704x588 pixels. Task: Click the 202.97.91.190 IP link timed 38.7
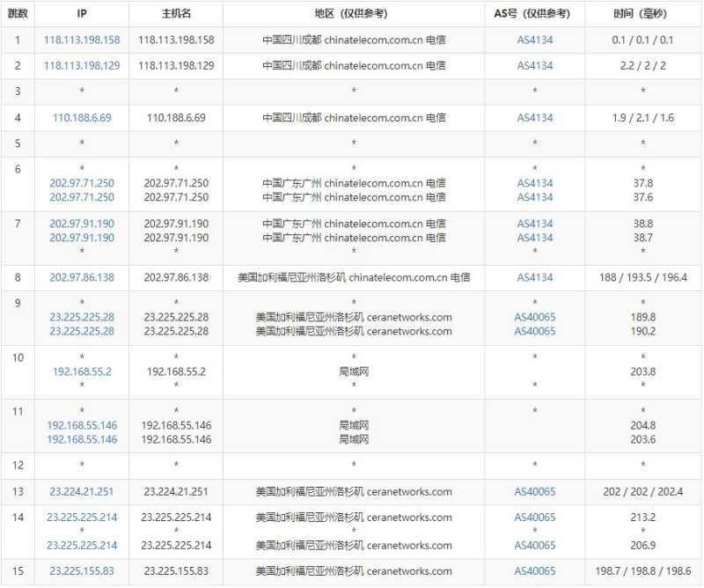[82, 238]
